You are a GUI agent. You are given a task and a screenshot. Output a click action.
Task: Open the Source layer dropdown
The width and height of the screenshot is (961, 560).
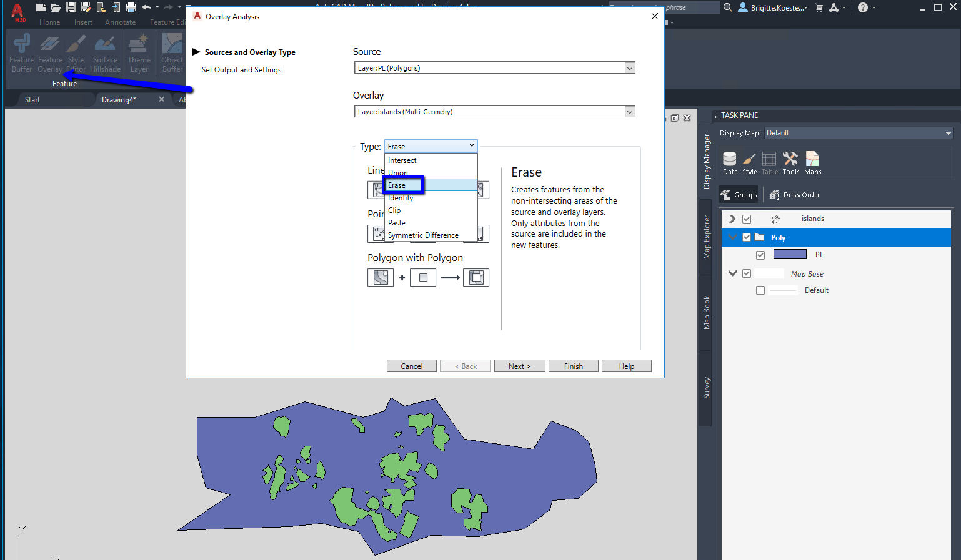point(630,67)
